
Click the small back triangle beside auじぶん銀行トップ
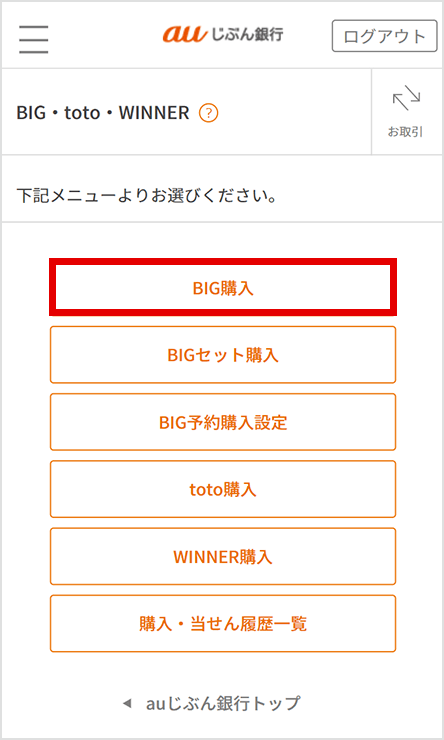coord(126,704)
